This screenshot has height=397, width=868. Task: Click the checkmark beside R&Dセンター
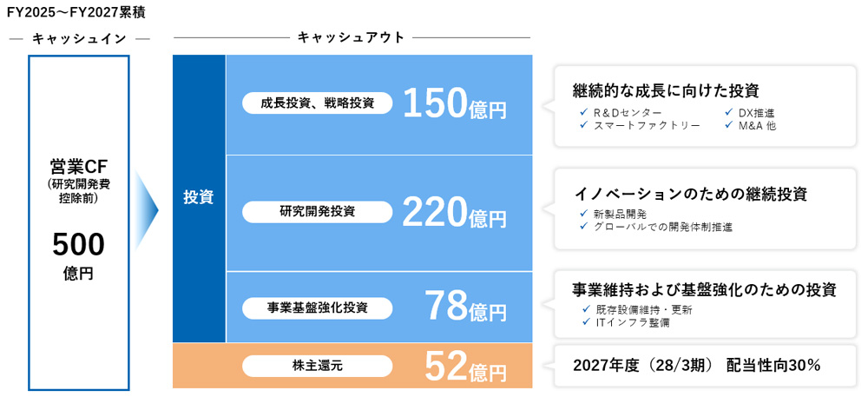[x=583, y=113]
